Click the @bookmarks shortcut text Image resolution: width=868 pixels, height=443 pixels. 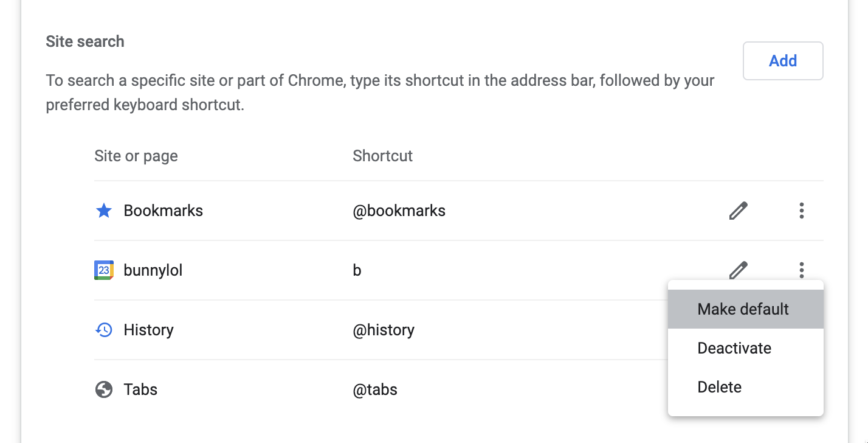click(399, 211)
